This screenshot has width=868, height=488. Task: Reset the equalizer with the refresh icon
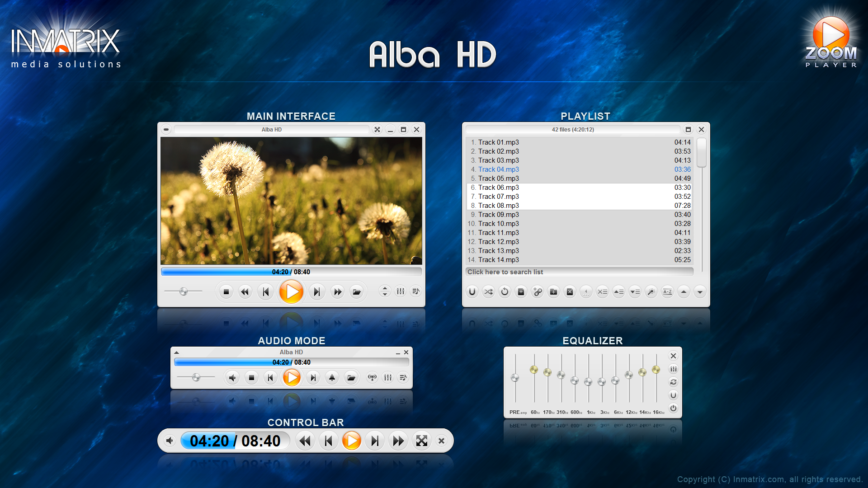pos(673,382)
